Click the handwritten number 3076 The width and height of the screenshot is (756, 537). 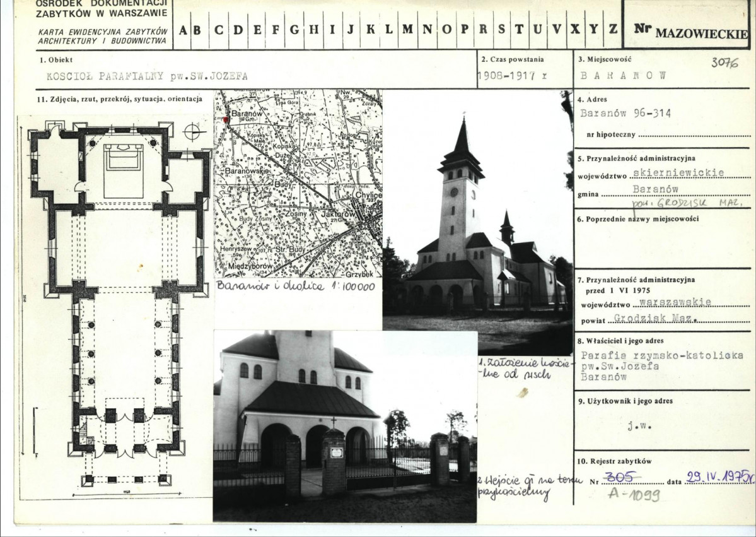point(724,62)
